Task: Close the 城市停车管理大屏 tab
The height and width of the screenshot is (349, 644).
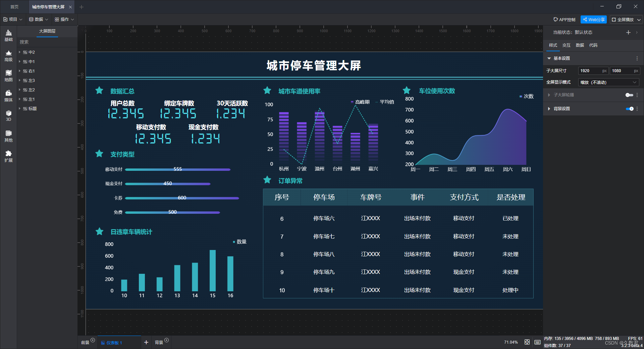Action: click(x=70, y=7)
